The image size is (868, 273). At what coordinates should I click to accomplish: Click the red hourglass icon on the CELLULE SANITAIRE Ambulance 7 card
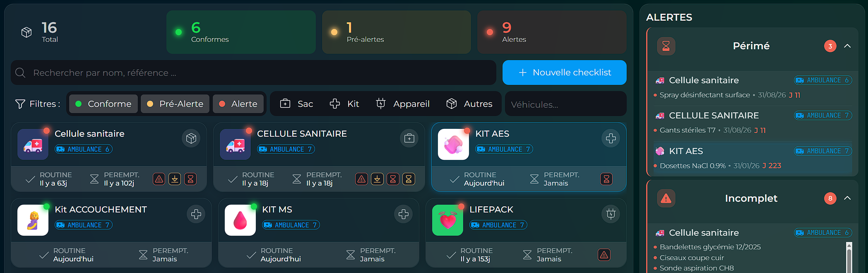pos(393,179)
